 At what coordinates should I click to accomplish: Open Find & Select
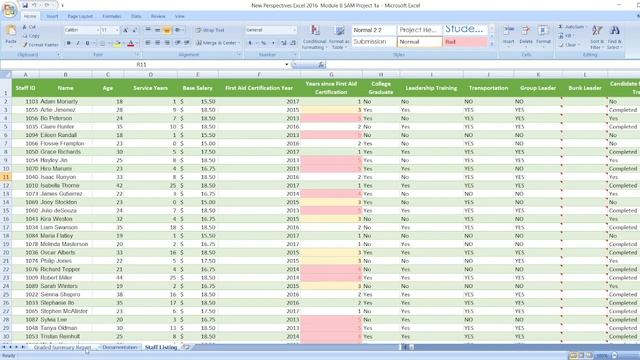(614, 37)
